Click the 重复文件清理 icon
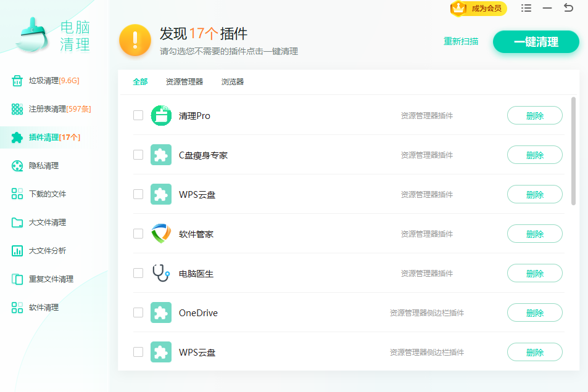 coord(17,279)
